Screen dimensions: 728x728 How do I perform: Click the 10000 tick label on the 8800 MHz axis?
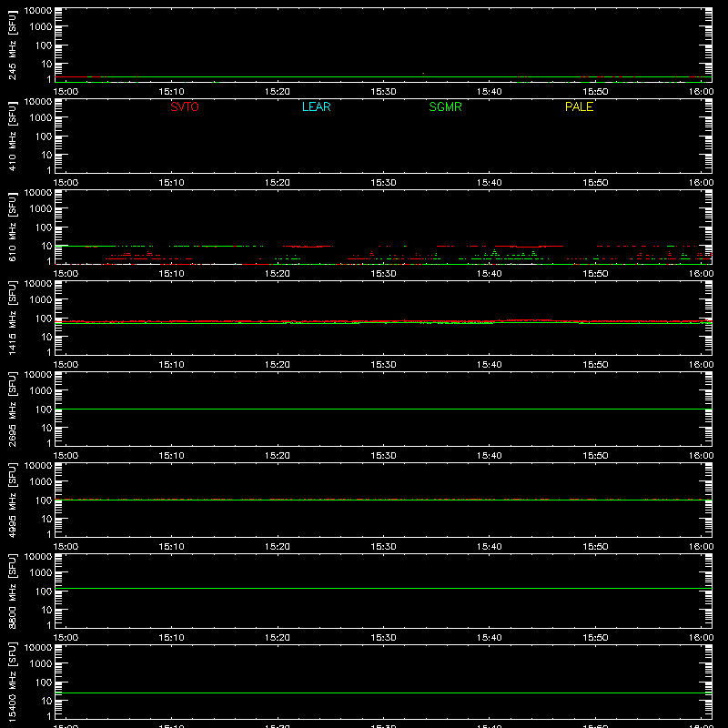point(38,557)
